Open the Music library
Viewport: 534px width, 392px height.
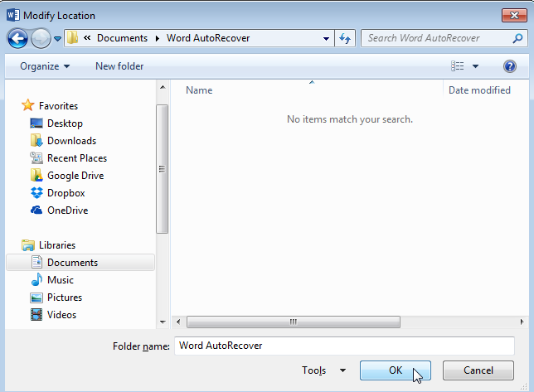(x=60, y=280)
